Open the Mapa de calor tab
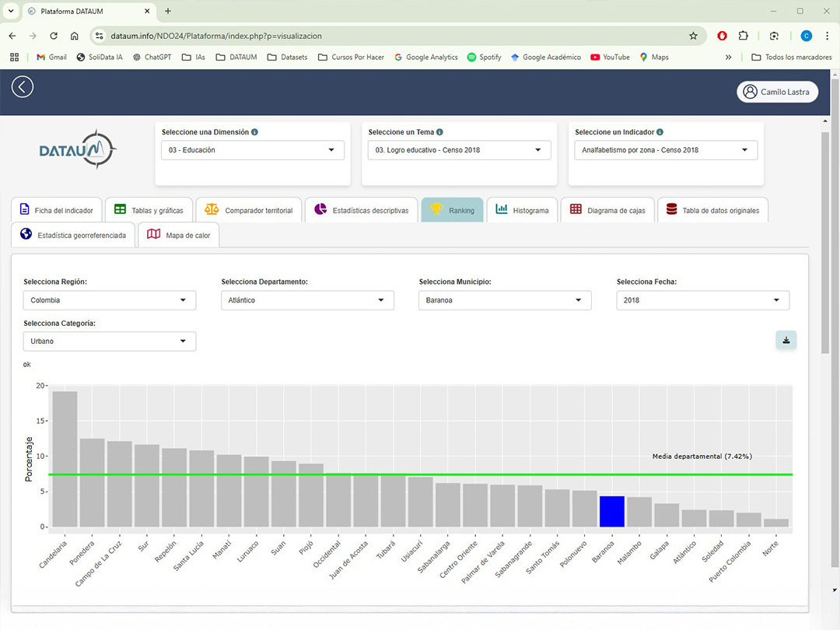 pyautogui.click(x=179, y=234)
